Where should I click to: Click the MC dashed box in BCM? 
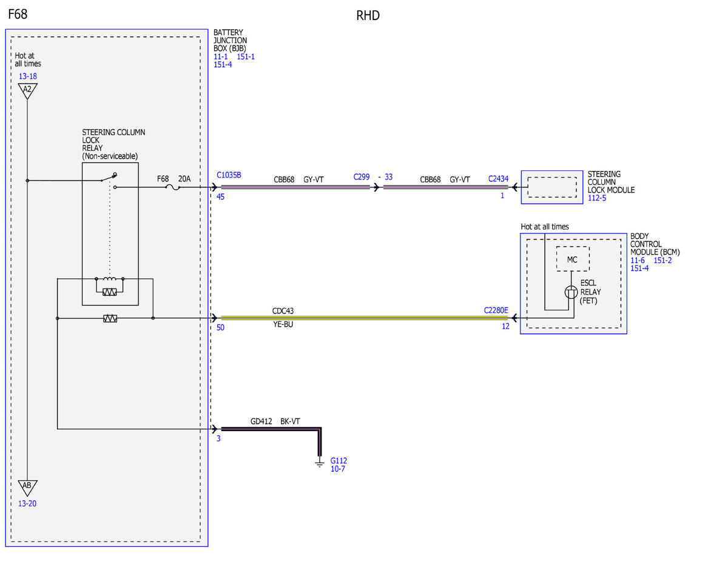(572, 259)
